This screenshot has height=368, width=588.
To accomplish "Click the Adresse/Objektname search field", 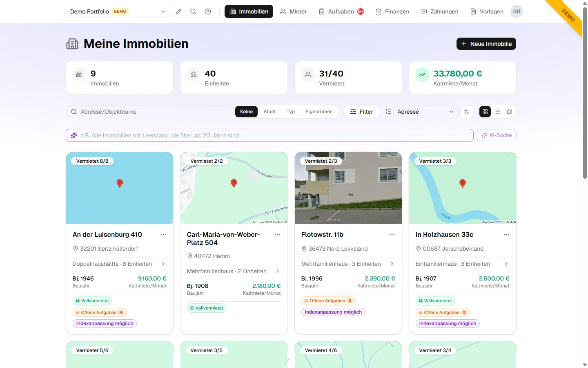I will [147, 112].
